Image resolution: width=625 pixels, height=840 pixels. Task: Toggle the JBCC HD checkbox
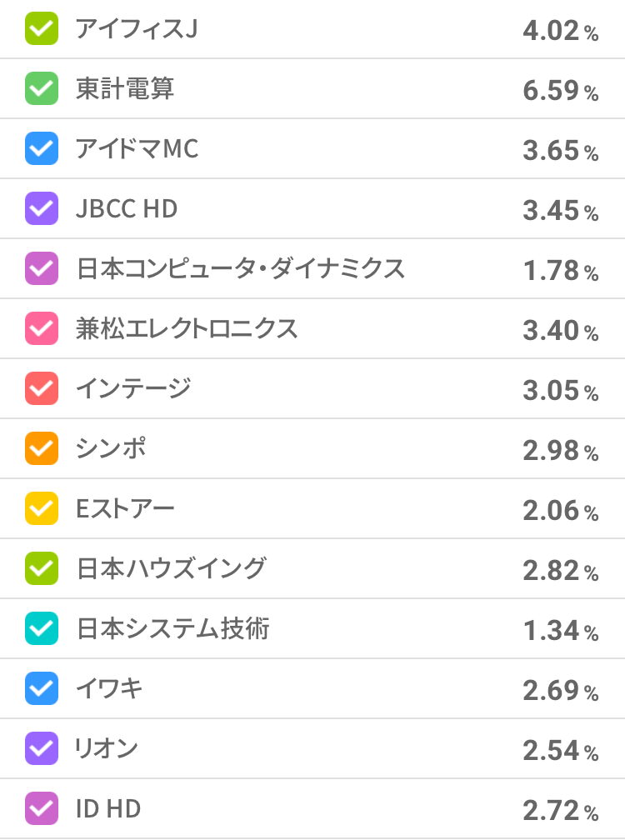click(x=42, y=209)
